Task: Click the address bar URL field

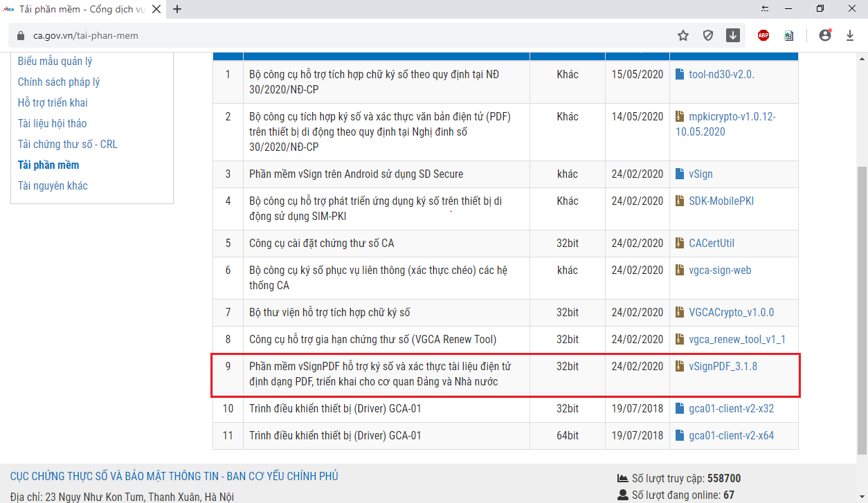Action: pos(346,35)
